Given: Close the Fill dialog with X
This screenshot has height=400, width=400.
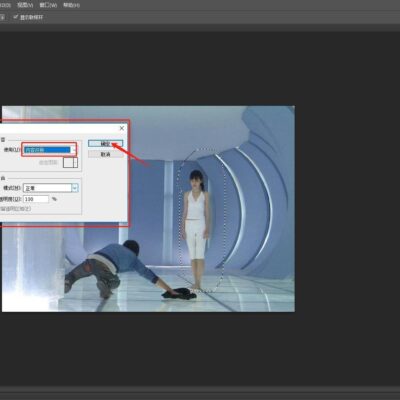Looking at the screenshot, I should [x=122, y=128].
